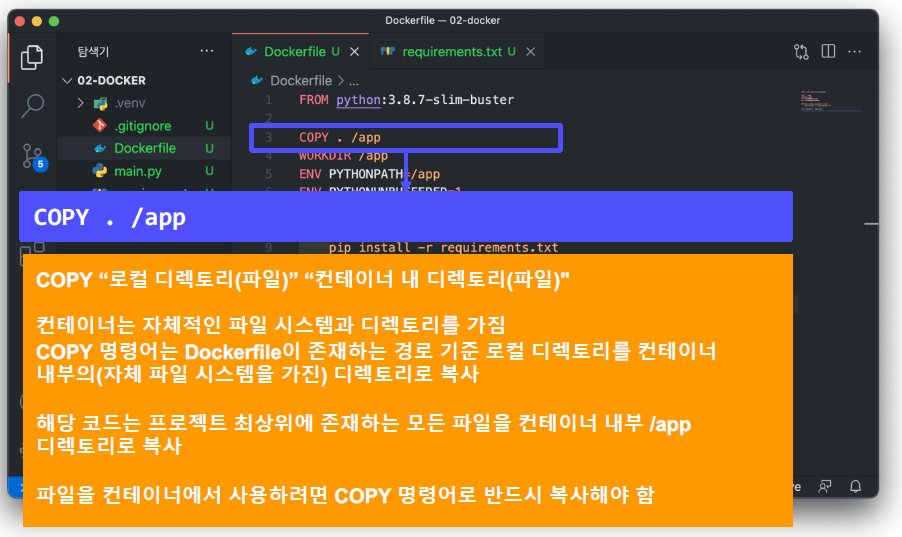Image resolution: width=902 pixels, height=537 pixels.
Task: Click the python:3.8.7-slim-buster image link
Action: 425,100
